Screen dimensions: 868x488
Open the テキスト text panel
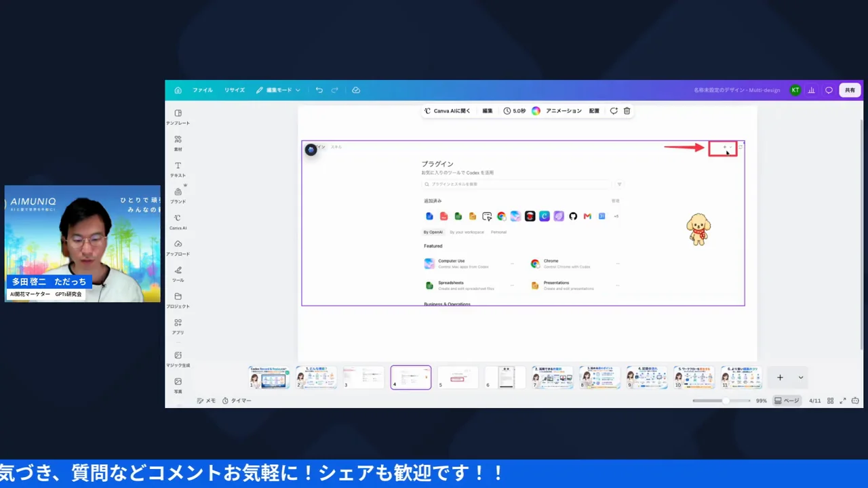pos(178,169)
